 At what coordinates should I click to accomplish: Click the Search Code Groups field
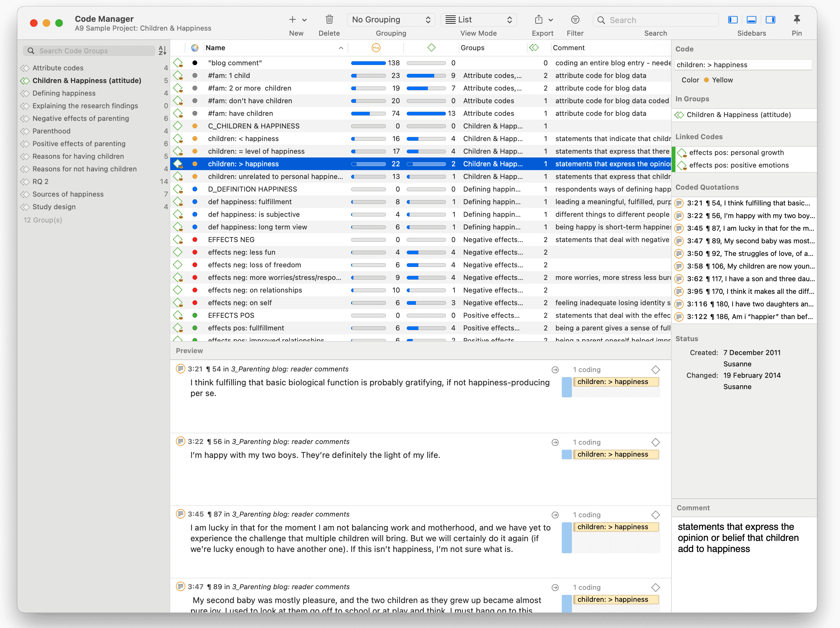(x=89, y=51)
